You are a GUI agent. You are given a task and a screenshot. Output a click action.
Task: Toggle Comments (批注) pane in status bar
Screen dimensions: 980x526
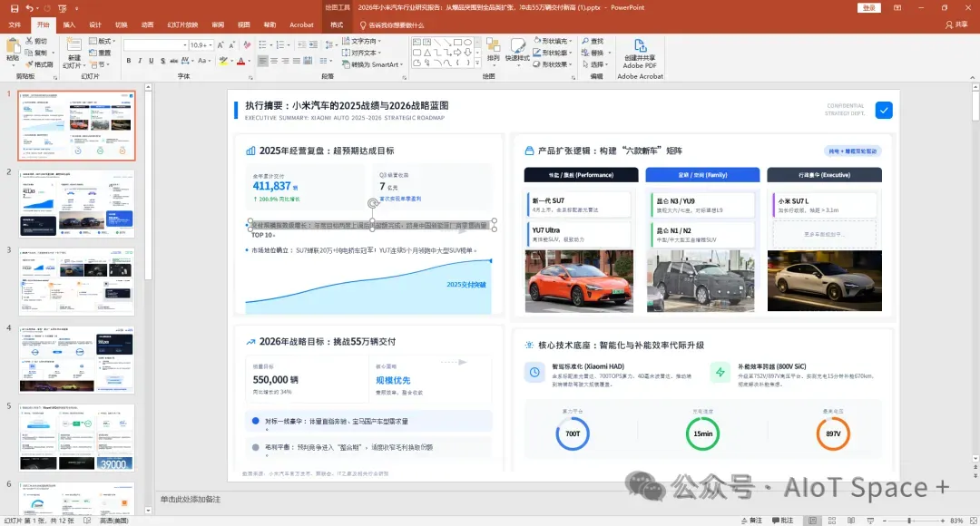pos(783,521)
